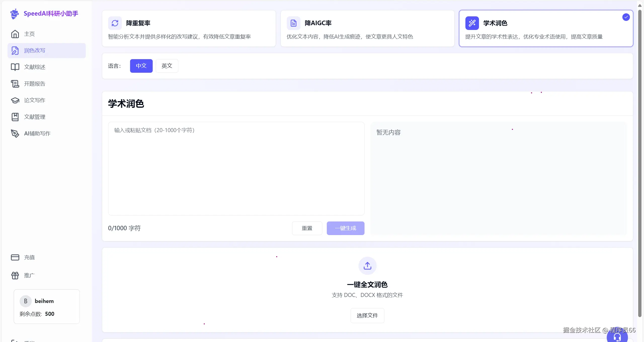Click the gift icon for 推广
This screenshot has height=342, width=644.
(15, 275)
